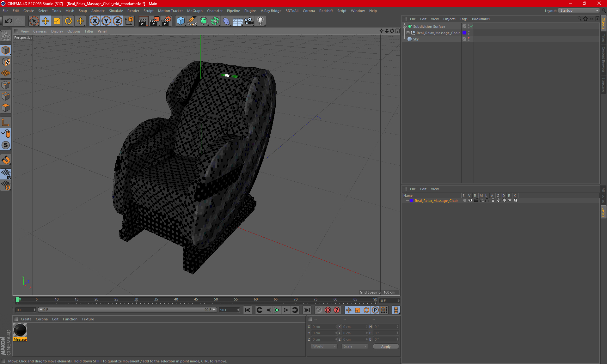Toggle layer visibility in view column

[470, 200]
